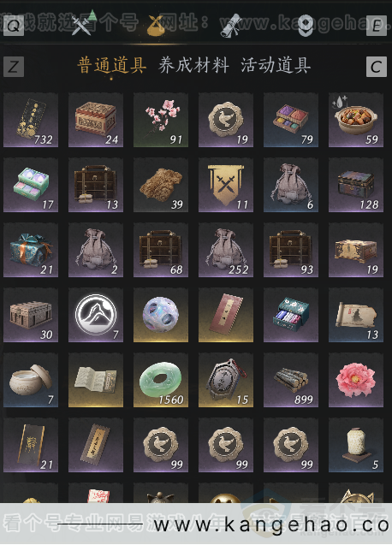Screen dimensions: 392x545
Task: Open the scroll category icon
Action: pos(231,25)
